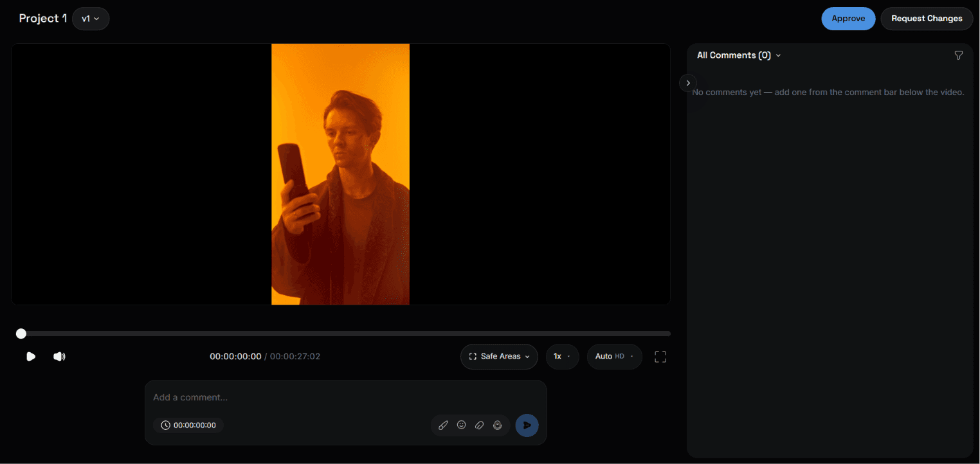Play the video
The height and width of the screenshot is (464, 980).
pyautogui.click(x=30, y=357)
